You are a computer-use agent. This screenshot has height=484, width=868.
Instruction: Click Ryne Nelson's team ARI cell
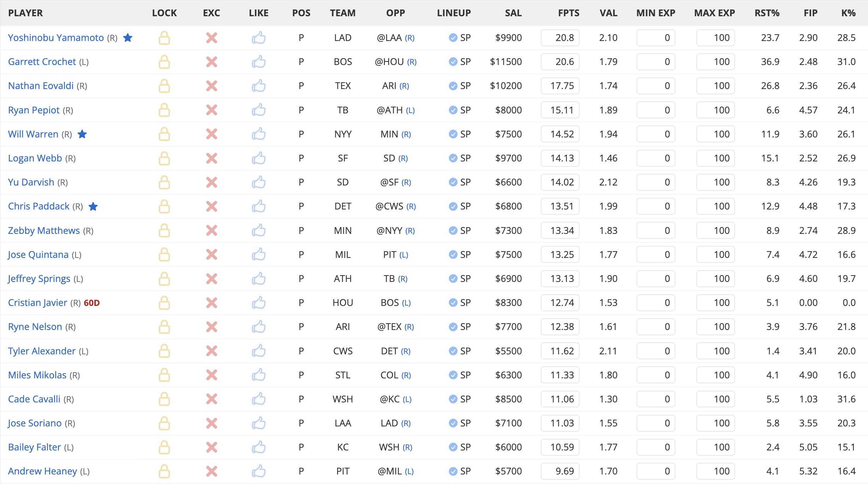pyautogui.click(x=343, y=327)
